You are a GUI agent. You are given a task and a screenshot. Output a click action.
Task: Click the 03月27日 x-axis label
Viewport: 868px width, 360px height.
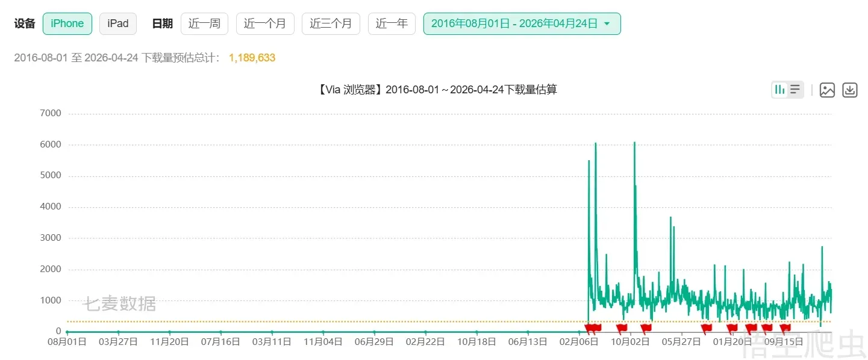coord(118,342)
